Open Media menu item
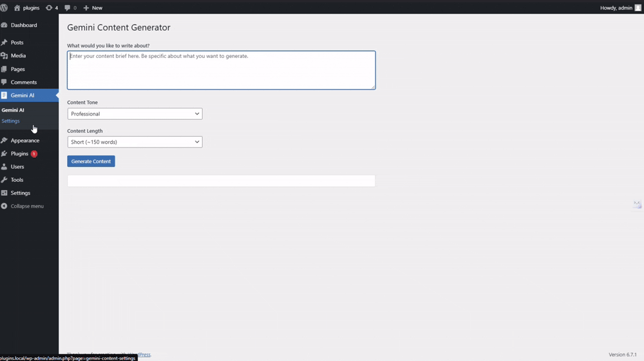644x361 pixels. [18, 55]
